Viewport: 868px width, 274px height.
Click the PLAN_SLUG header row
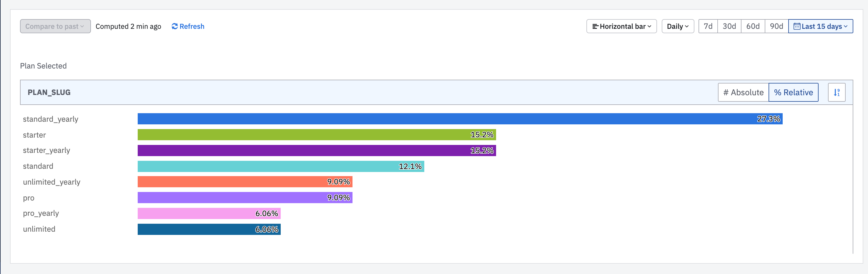click(49, 92)
